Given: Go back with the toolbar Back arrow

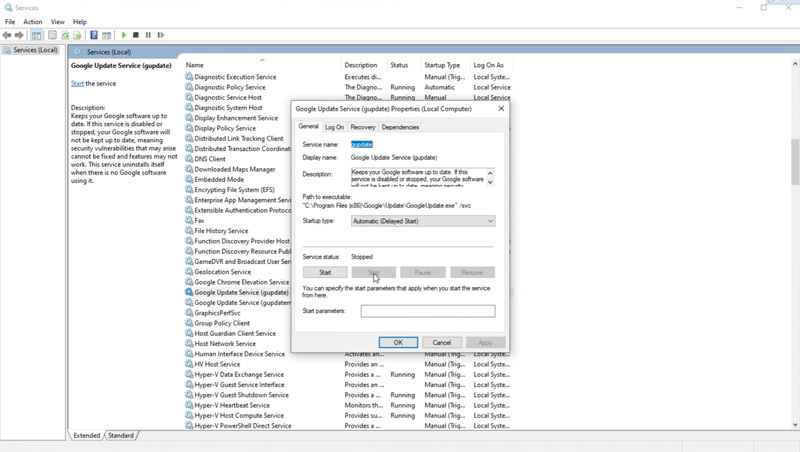Looking at the screenshot, I should [x=7, y=35].
